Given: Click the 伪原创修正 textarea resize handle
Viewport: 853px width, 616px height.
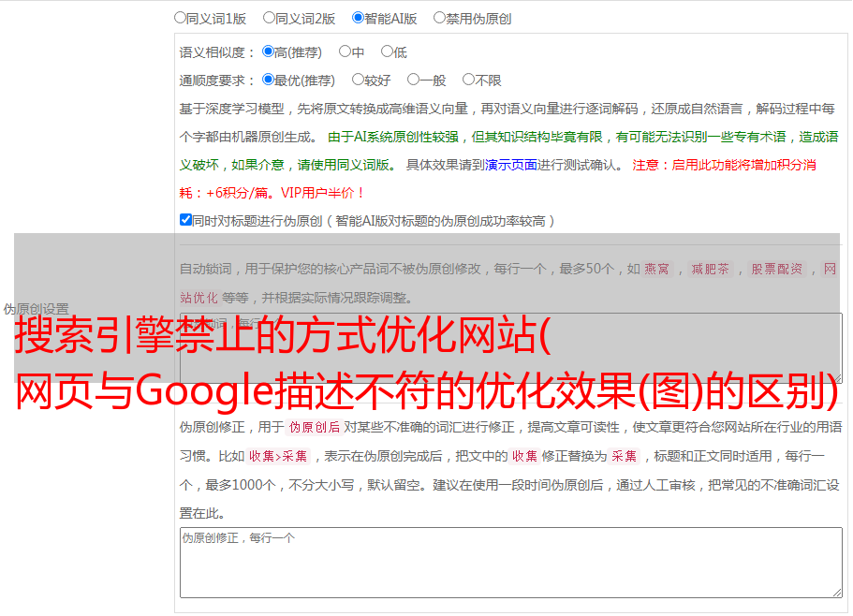Looking at the screenshot, I should point(837,593).
